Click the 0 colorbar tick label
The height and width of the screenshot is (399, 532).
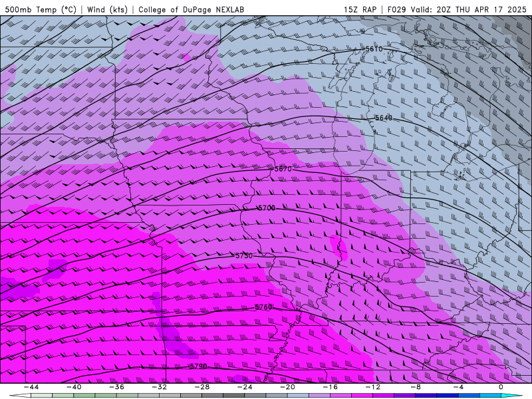click(x=501, y=387)
